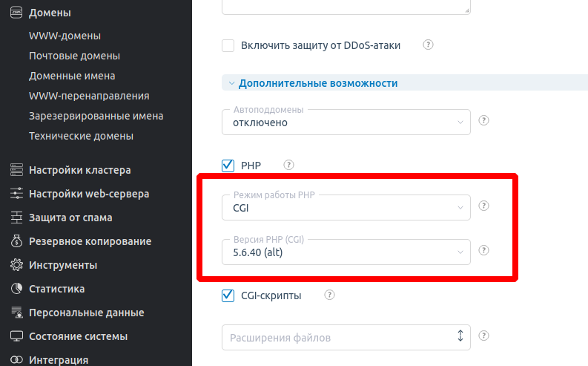Click help icon beside Автоподдомены dropdown
The image size is (588, 366).
click(x=483, y=120)
